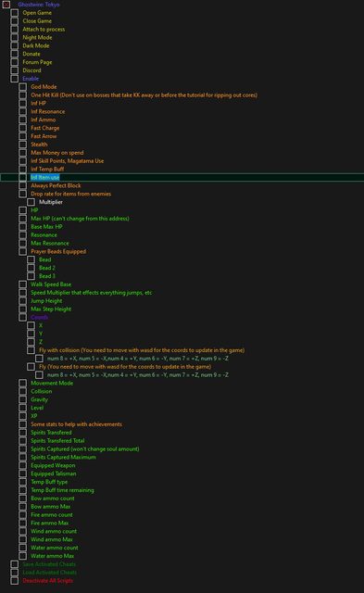Toggle the Coords group checkbox
This screenshot has width=364, height=593.
coord(22,317)
